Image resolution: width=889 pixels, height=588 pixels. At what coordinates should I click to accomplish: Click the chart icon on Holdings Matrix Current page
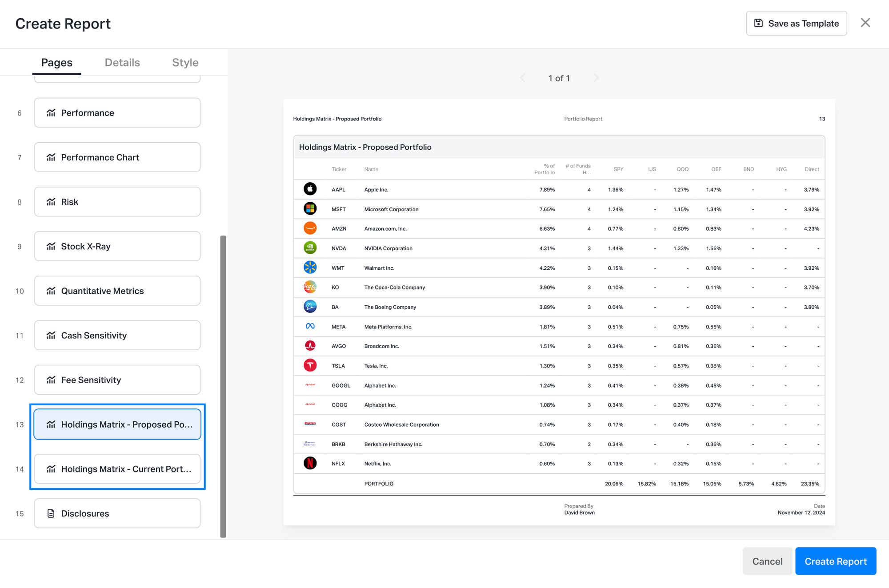[51, 469]
